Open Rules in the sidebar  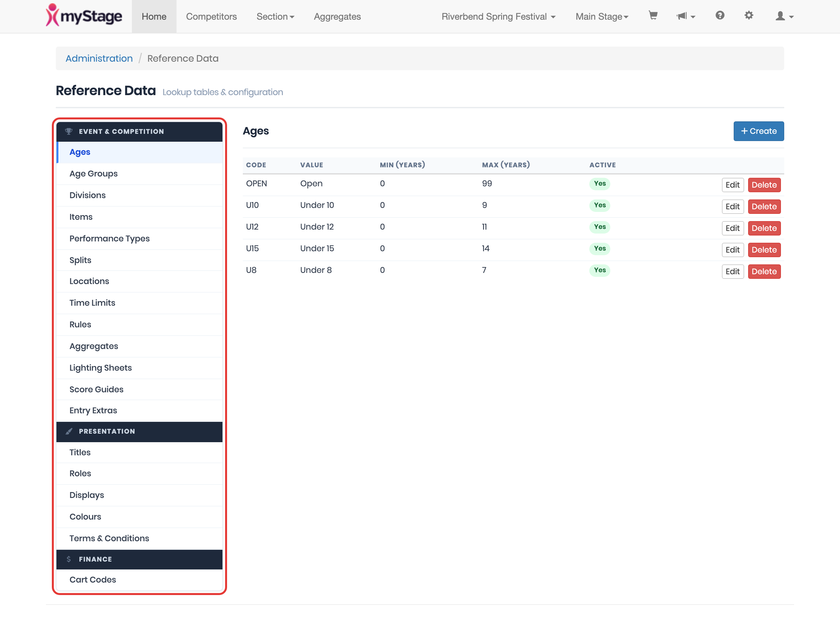139,325
